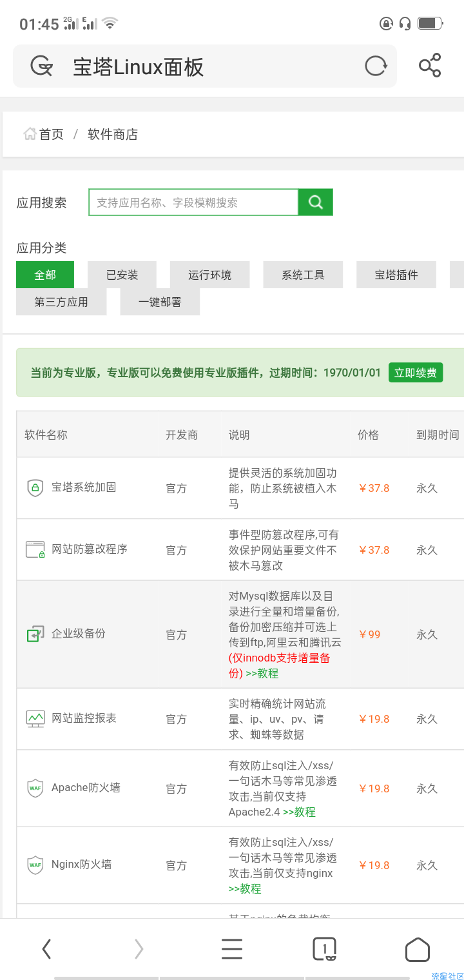The height and width of the screenshot is (980, 464).
Task: Click the Nginx防火墙 WAF icon
Action: [x=35, y=865]
